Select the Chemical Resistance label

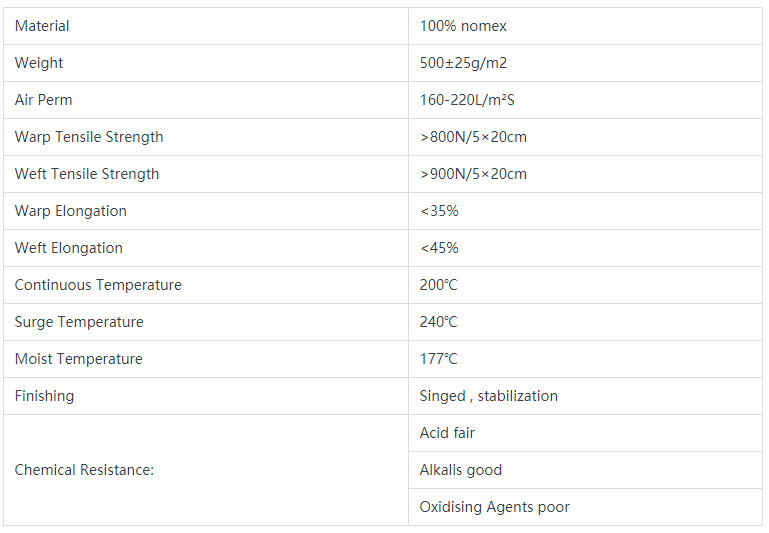tap(84, 470)
